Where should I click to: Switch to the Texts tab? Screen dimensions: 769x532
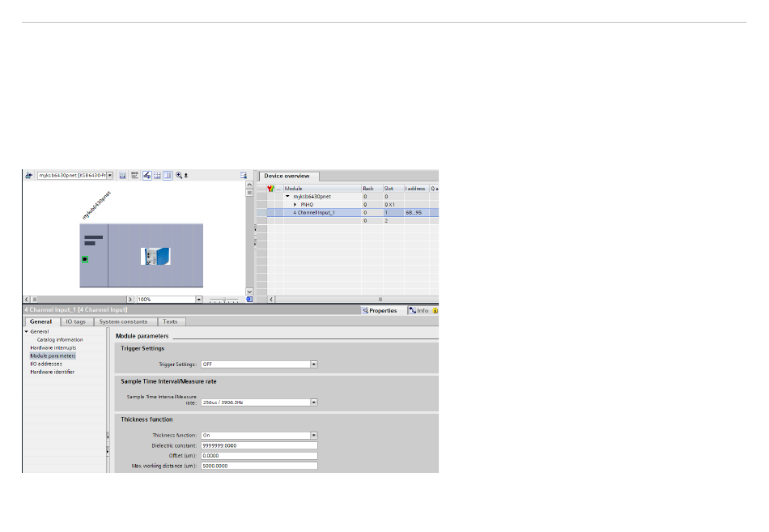pos(170,322)
